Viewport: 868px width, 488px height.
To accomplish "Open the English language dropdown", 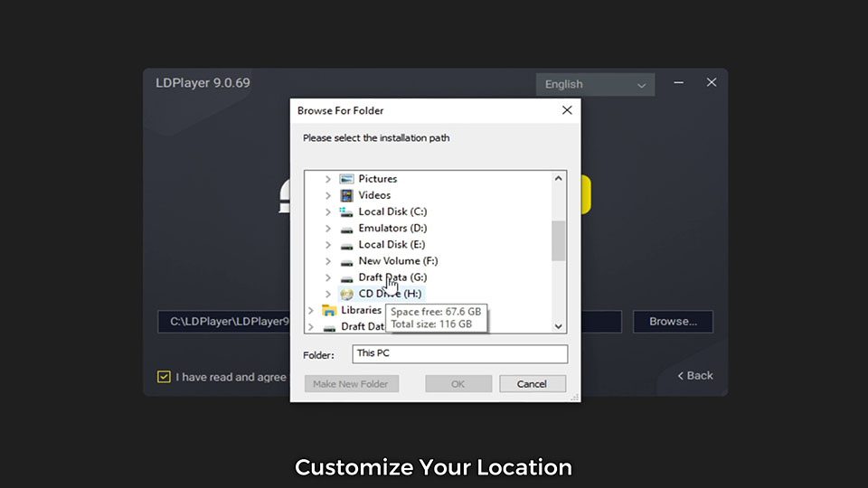I will 595,85.
